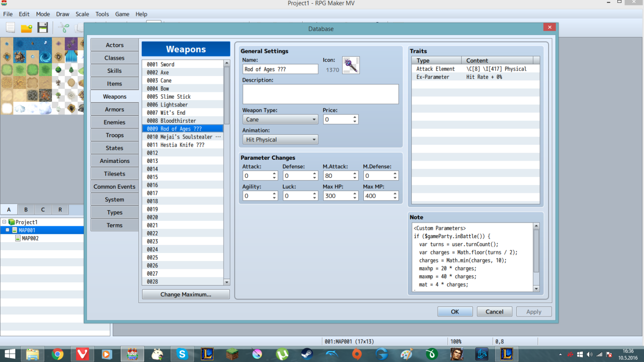This screenshot has width=644, height=362.
Task: Click the OK button
Action: [455, 311]
